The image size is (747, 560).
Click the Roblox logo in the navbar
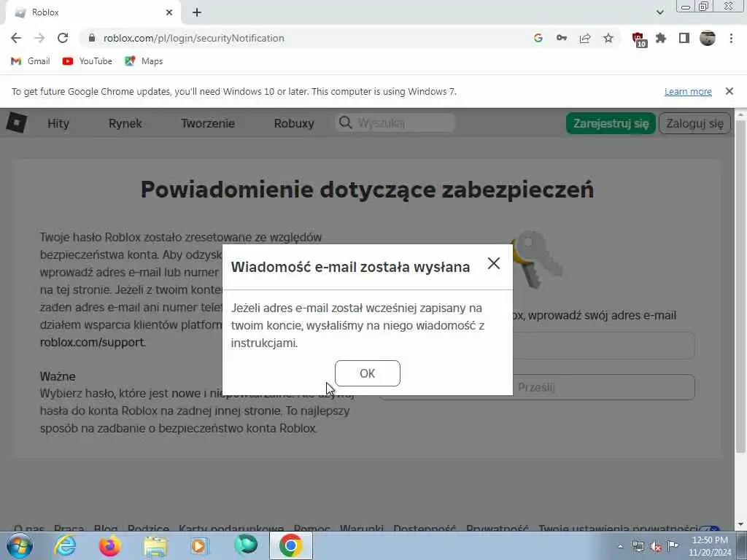point(17,122)
